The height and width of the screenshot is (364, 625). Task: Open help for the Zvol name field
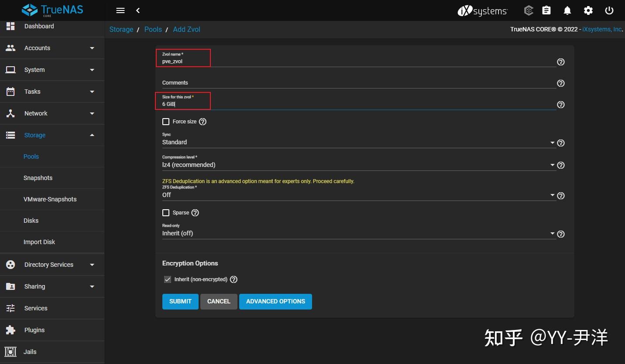561,62
